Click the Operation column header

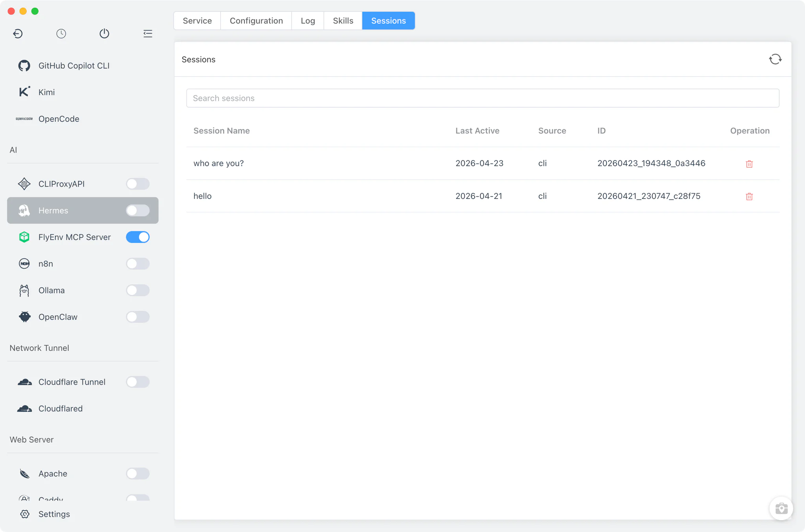[750, 130]
